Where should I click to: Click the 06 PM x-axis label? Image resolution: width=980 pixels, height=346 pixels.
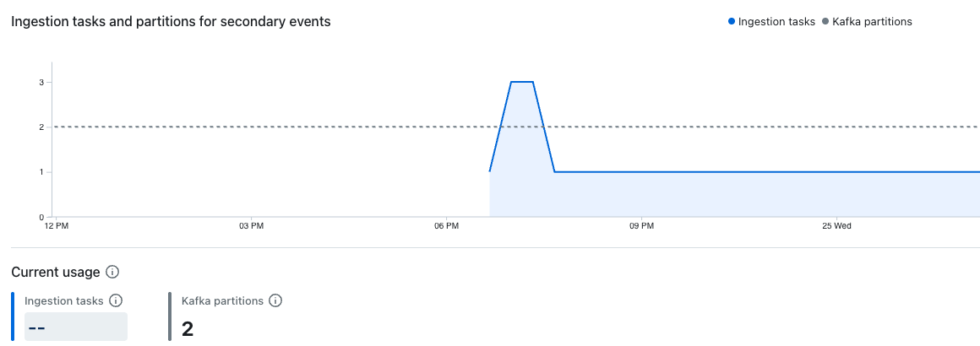(446, 226)
